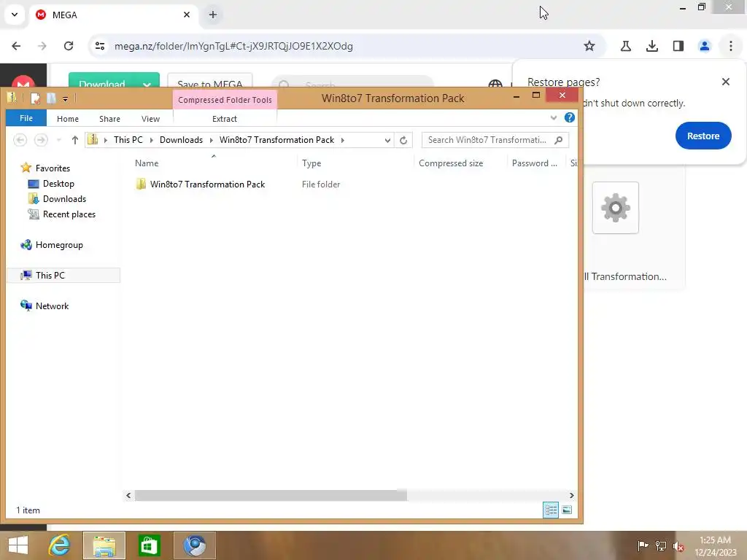Screen dimensions: 747x560
Task: Click Chrome's forward navigation arrow
Action: [x=42, y=46]
